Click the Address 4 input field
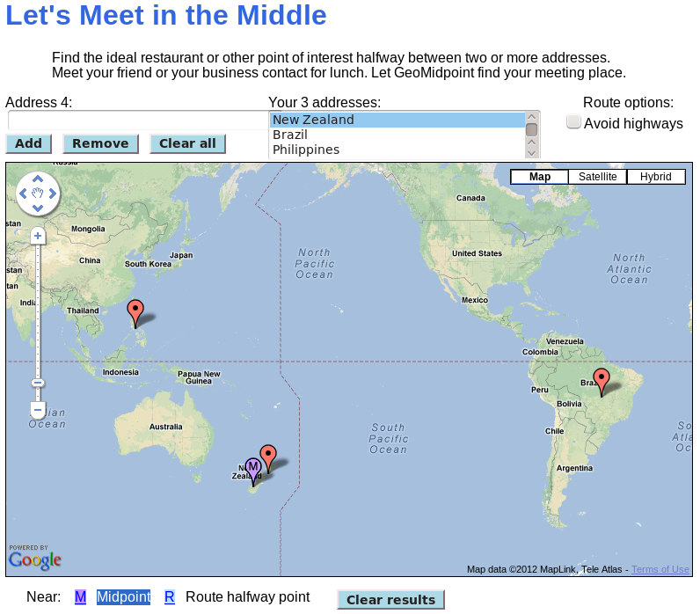Image resolution: width=700 pixels, height=614 pixels. (x=137, y=120)
